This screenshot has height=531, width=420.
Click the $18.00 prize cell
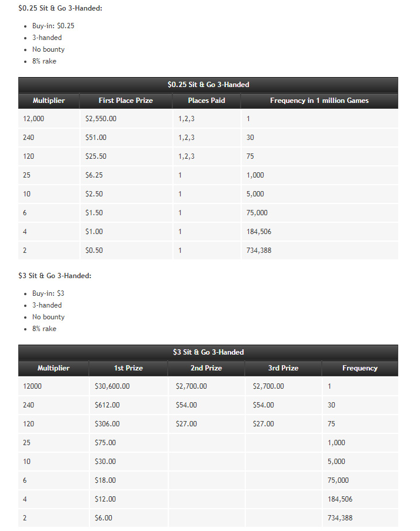pyautogui.click(x=105, y=480)
